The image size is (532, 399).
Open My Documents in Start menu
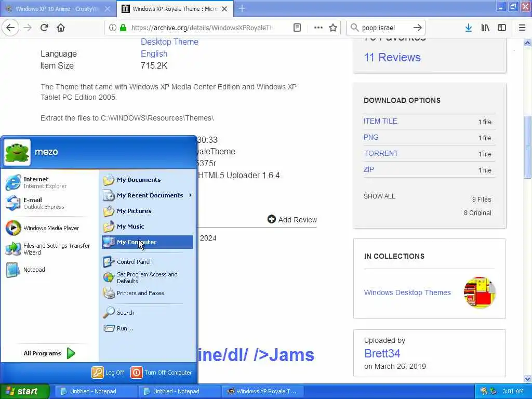point(148,180)
